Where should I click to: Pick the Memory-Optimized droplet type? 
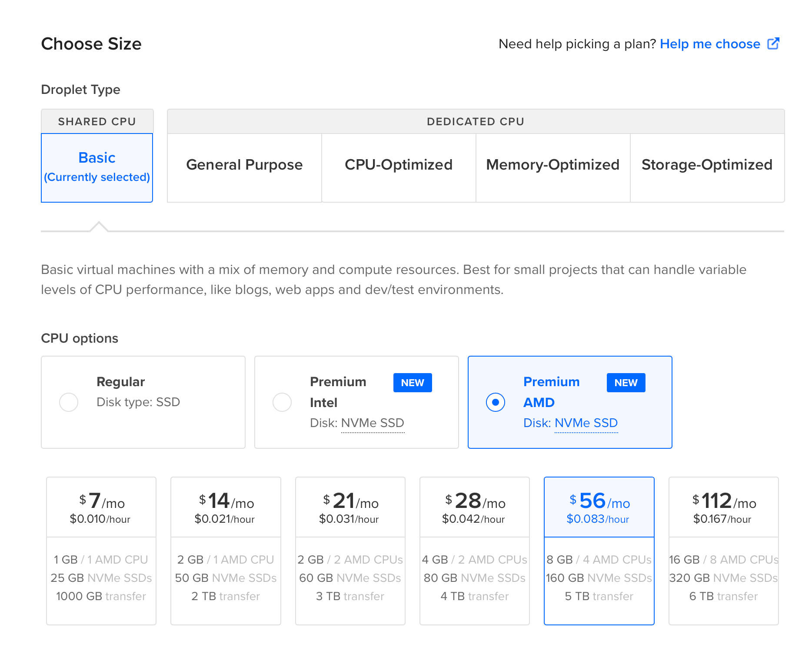pos(552,165)
